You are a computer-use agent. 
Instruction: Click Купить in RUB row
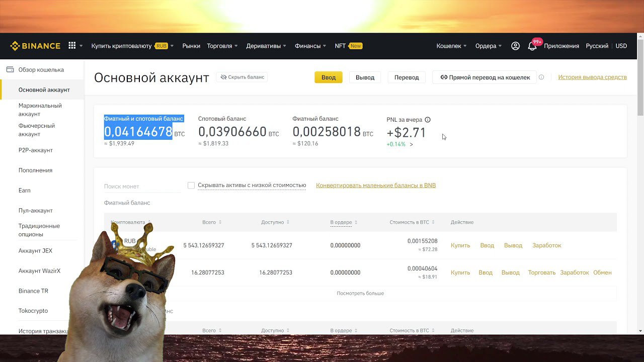click(x=460, y=245)
